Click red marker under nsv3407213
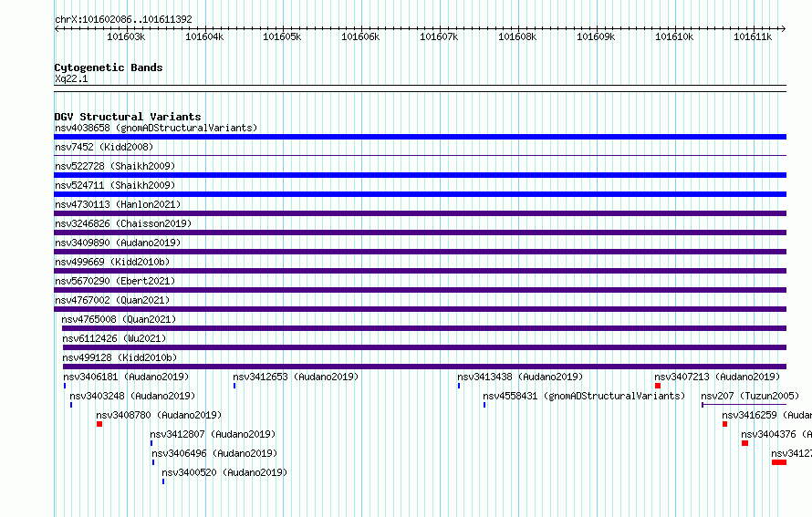Screen dimensions: 812x517 [658, 386]
